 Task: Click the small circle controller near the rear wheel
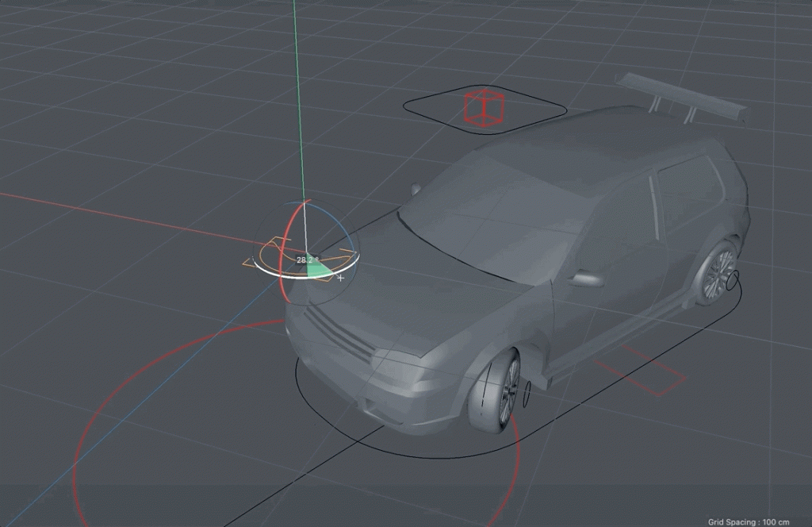click(733, 280)
